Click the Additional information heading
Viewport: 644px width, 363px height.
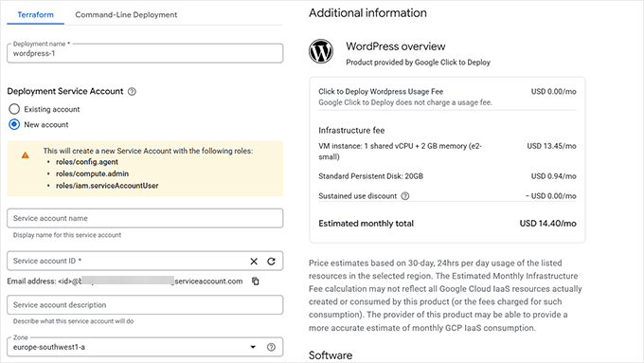pos(367,13)
